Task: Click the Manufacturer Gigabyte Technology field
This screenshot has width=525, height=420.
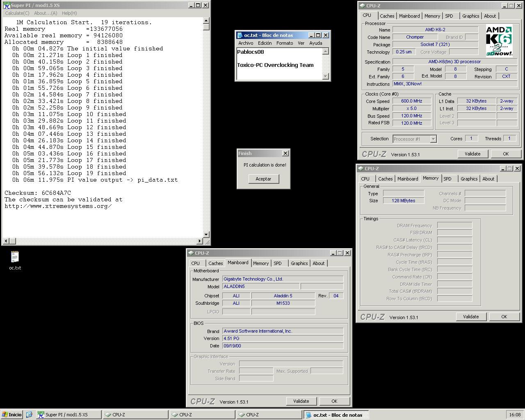Action: pyautogui.click(x=283, y=279)
